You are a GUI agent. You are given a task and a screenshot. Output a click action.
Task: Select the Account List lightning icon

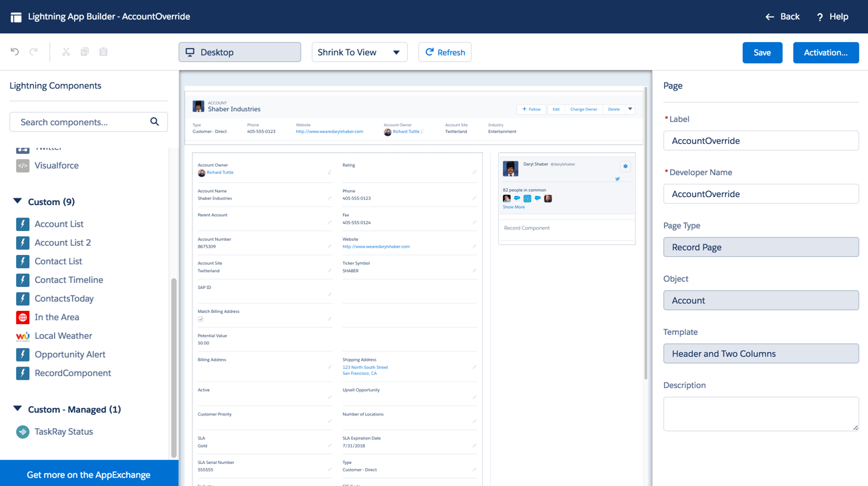click(23, 224)
